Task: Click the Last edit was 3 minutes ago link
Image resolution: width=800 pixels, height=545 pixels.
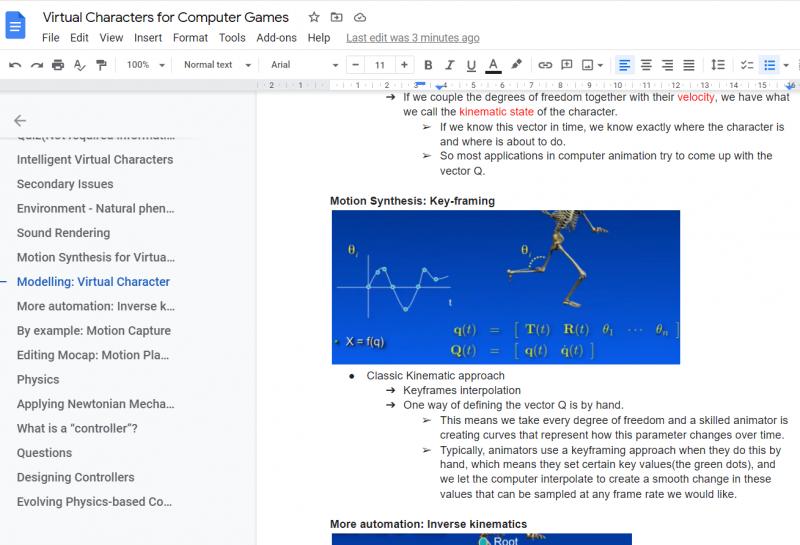Action: point(413,38)
